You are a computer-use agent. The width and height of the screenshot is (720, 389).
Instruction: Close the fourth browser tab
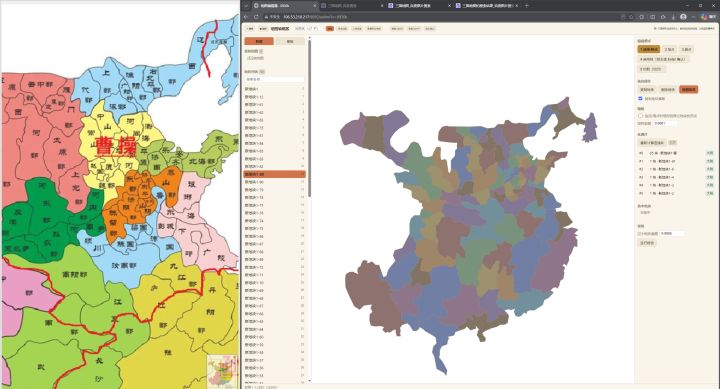click(x=517, y=6)
